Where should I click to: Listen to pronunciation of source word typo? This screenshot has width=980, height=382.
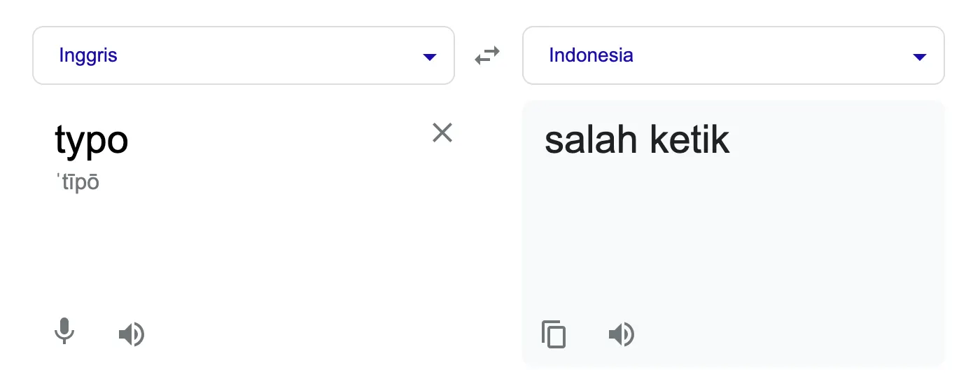[x=132, y=334]
